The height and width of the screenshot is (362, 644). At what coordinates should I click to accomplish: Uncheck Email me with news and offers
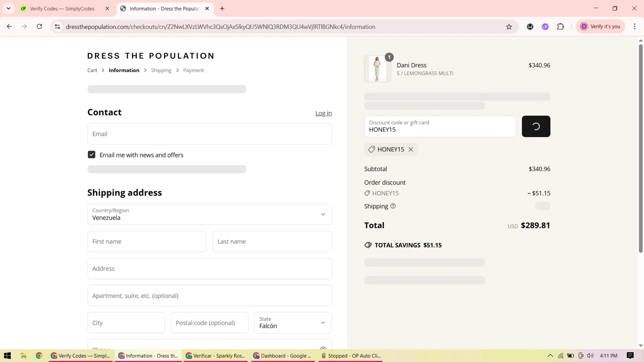pyautogui.click(x=91, y=155)
